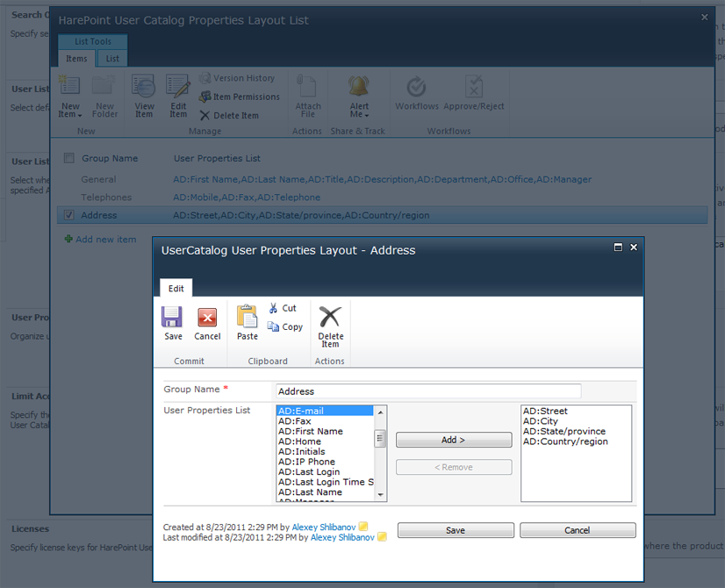The height and width of the screenshot is (588, 725).
Task: Click the bottom Cancel button
Action: tap(578, 530)
